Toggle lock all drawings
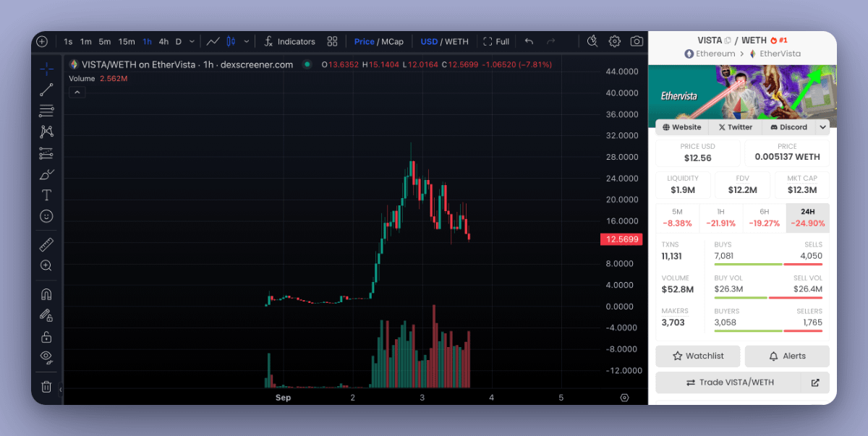868x436 pixels. tap(46, 336)
